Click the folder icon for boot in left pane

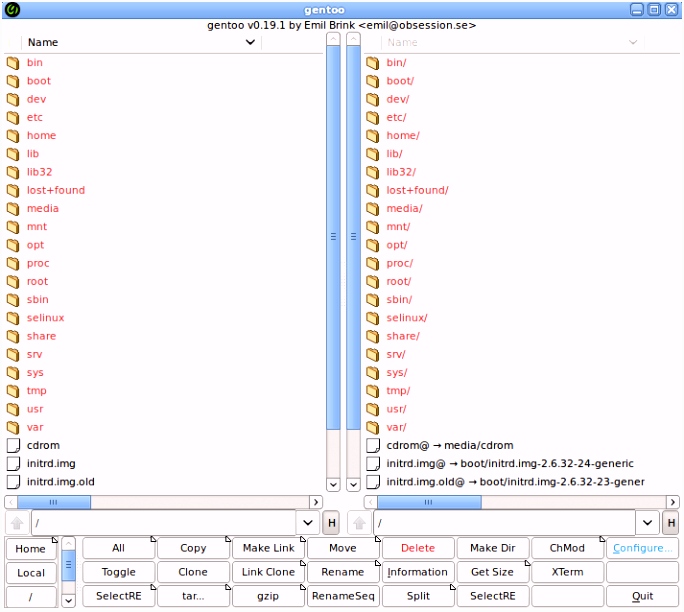pyautogui.click(x=13, y=81)
